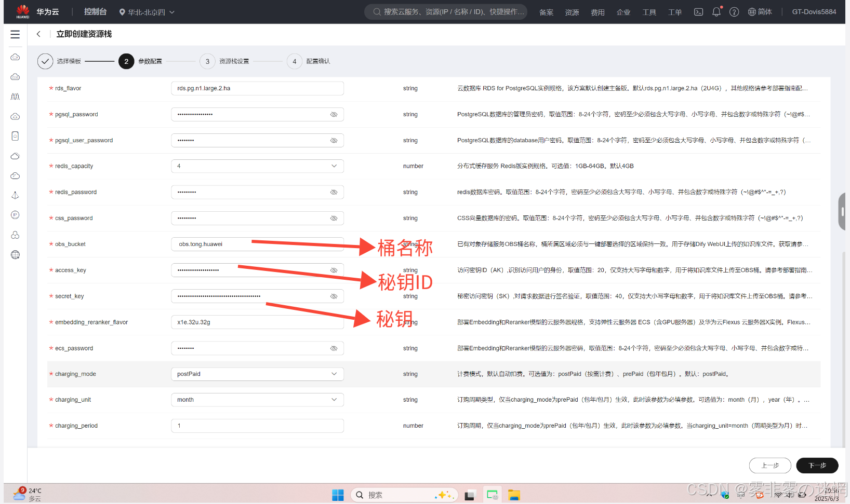Open the help question mark icon
The width and height of the screenshot is (850, 504).
tap(734, 12)
